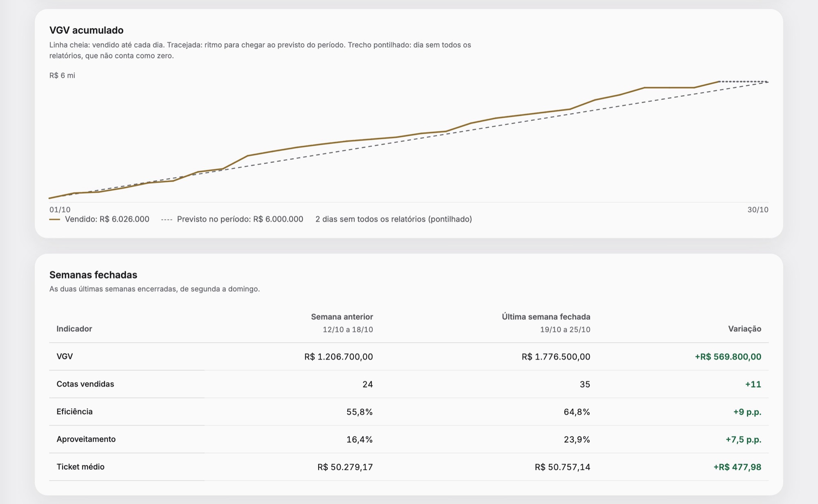818x504 pixels.
Task: Click the 'Última semana fechada' column header
Action: click(x=546, y=317)
